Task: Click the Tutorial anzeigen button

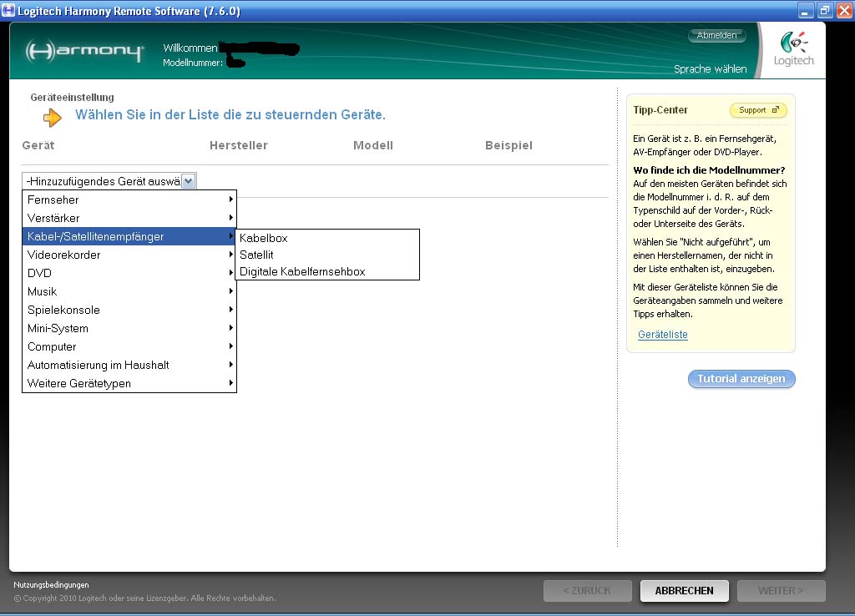Action: click(x=741, y=379)
